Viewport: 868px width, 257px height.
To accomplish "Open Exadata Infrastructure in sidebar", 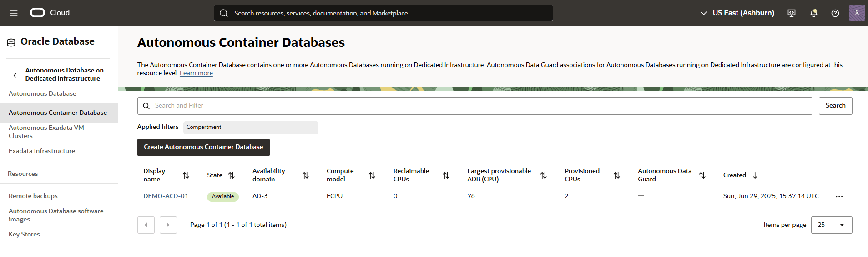I will (x=42, y=151).
